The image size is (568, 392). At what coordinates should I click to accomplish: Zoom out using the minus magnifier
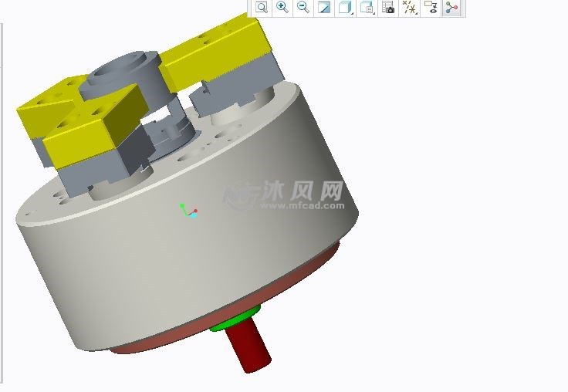click(303, 8)
